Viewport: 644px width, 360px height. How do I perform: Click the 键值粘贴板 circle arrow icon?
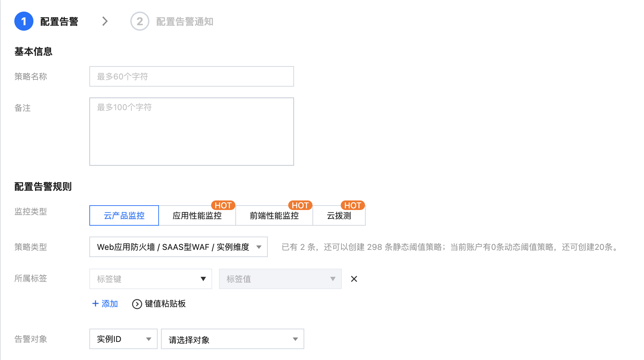pyautogui.click(x=137, y=304)
